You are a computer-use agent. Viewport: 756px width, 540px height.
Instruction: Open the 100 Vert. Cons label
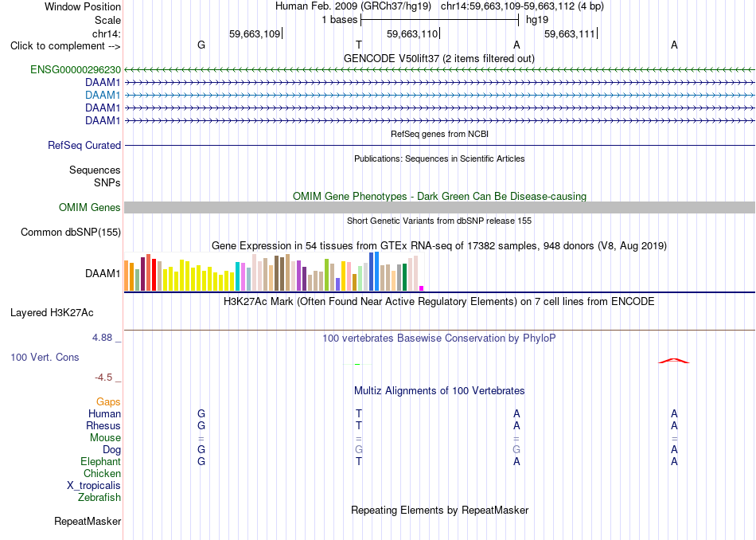tap(45, 357)
